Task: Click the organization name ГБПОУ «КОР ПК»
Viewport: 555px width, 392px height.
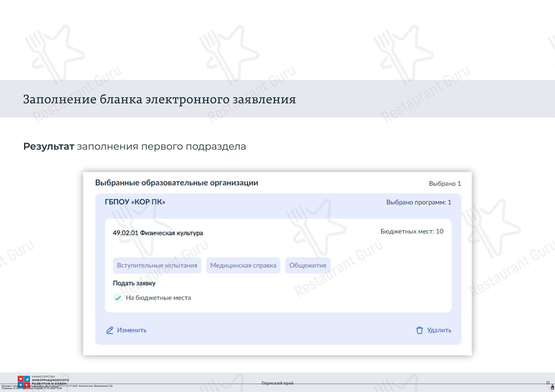Action: click(135, 202)
